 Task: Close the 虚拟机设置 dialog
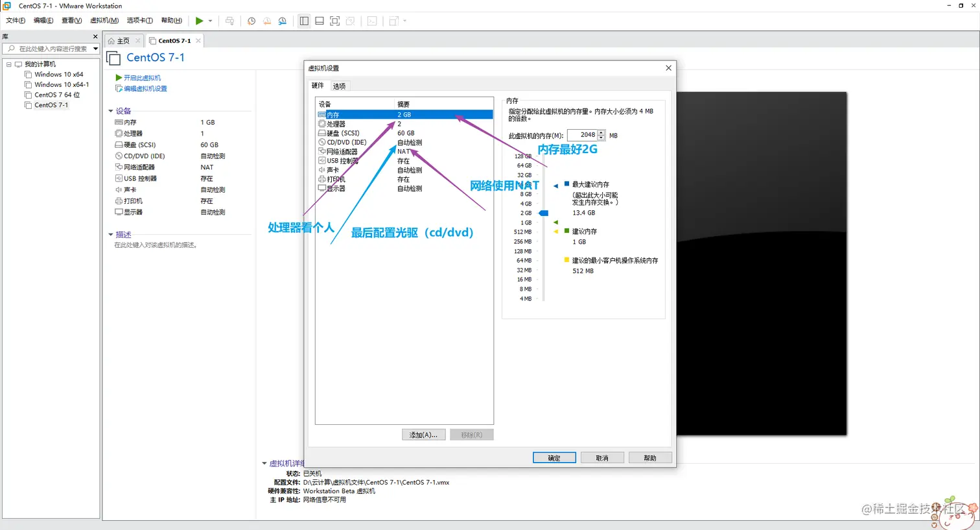click(x=668, y=68)
